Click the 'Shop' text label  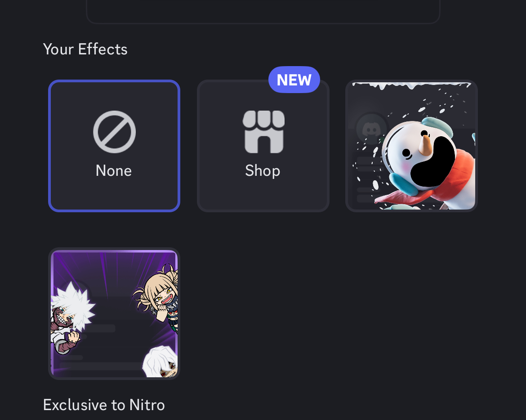coord(263,171)
